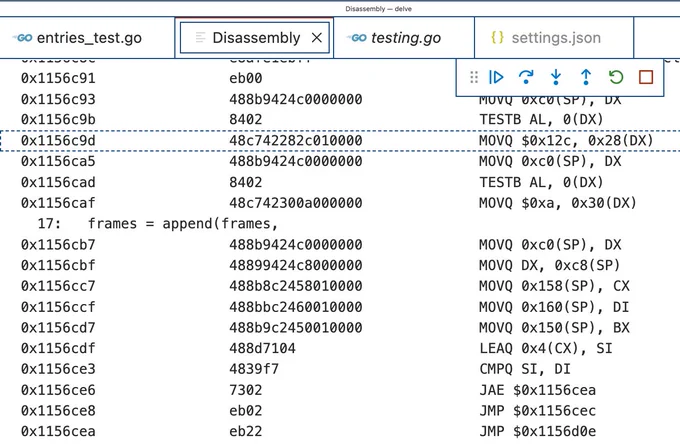Select address 0x1156cd7

pos(58,327)
